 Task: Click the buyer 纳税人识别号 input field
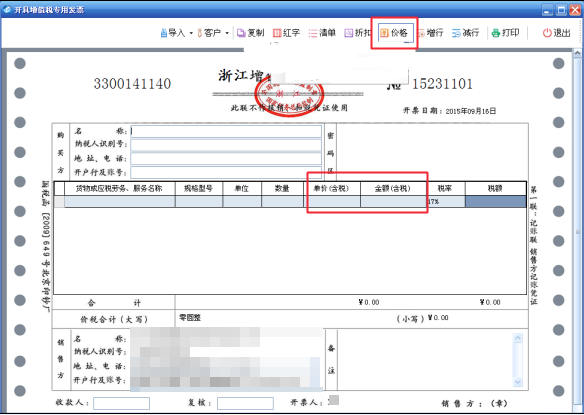226,145
